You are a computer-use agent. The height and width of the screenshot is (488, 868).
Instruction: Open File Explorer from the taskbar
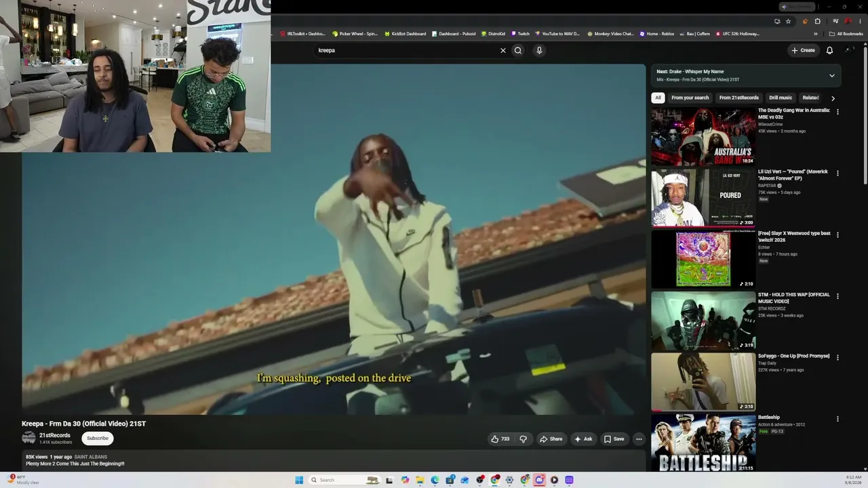point(420,480)
